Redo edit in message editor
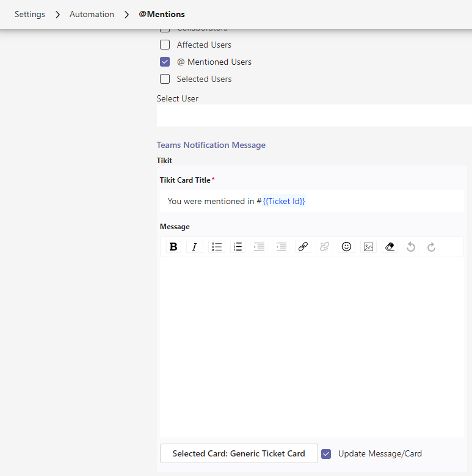This screenshot has width=472, height=476. pyautogui.click(x=431, y=247)
